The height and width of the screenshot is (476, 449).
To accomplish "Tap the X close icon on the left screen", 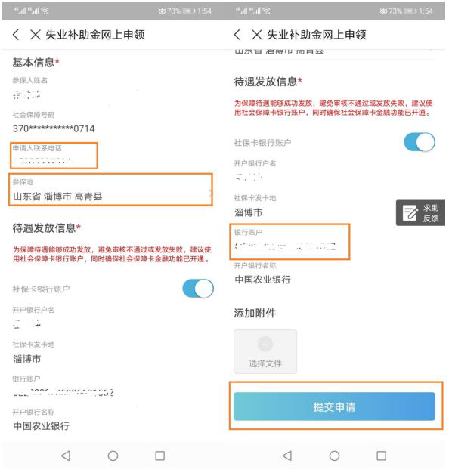I will pyautogui.click(x=36, y=35).
